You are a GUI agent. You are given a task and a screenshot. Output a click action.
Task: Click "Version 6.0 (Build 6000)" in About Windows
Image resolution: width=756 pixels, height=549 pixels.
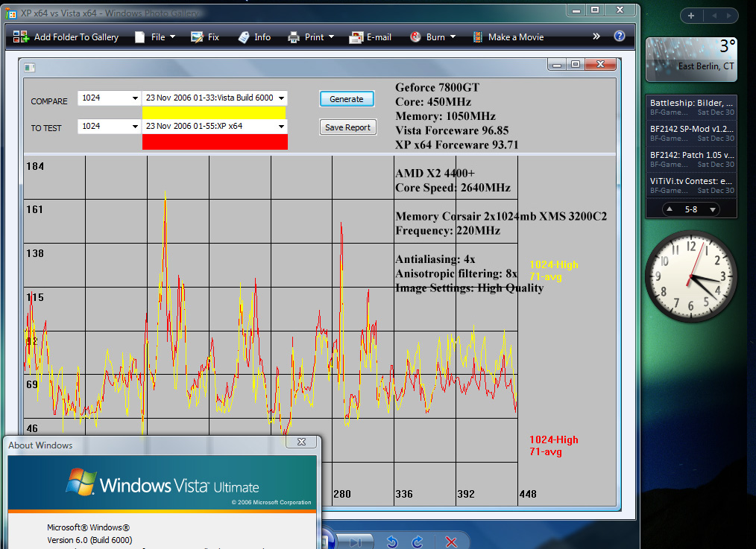pyautogui.click(x=89, y=540)
